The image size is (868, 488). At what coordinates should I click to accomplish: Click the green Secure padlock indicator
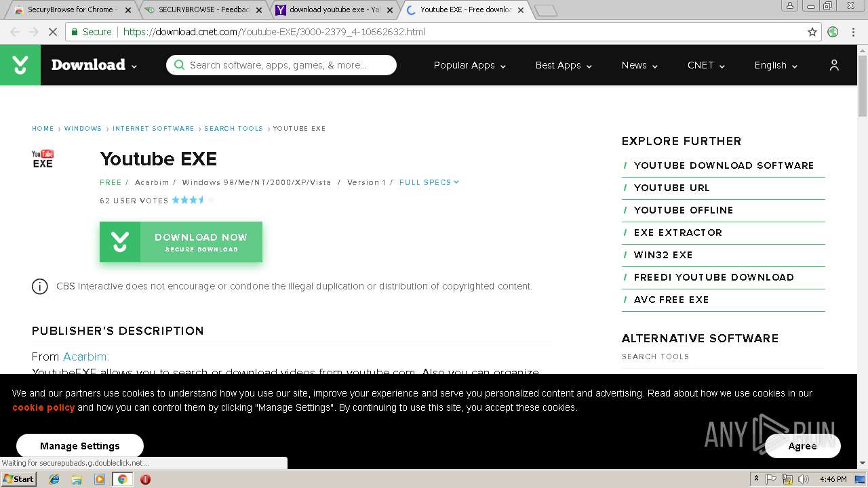[92, 32]
